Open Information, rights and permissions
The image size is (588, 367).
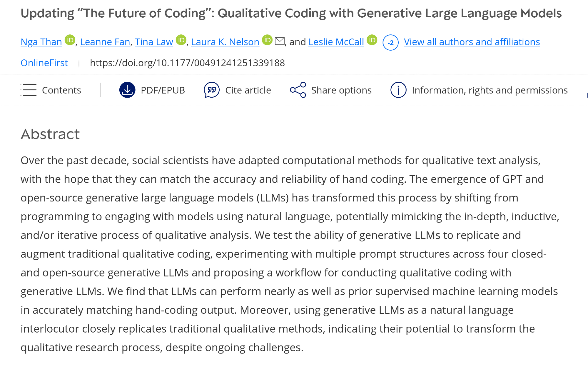click(490, 90)
